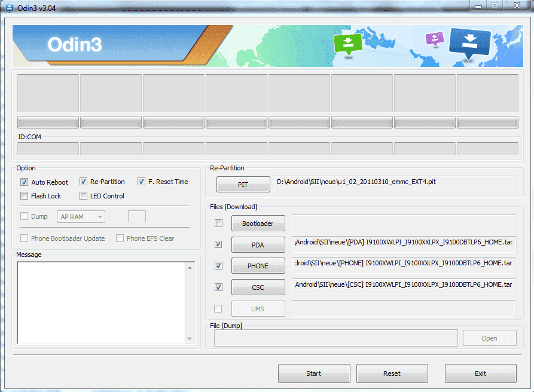Close the Odin3 window
This screenshot has height=392, width=534.
click(x=517, y=6)
